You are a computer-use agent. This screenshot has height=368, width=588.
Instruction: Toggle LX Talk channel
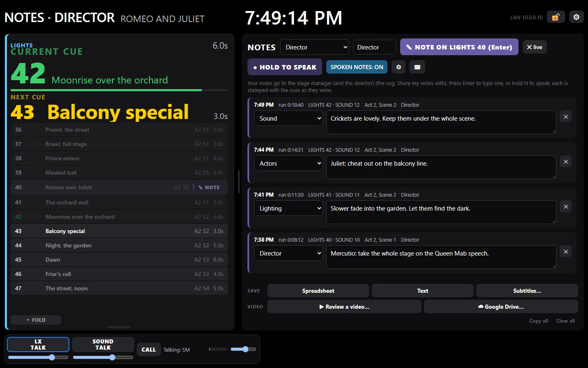[38, 344]
